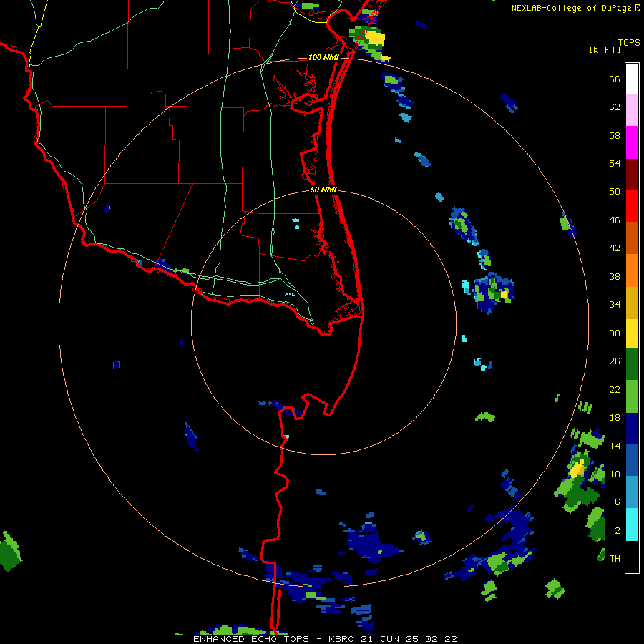Screen dimensions: 644x644
Task: Select the white legend swatch at top
Action: pyautogui.click(x=632, y=79)
